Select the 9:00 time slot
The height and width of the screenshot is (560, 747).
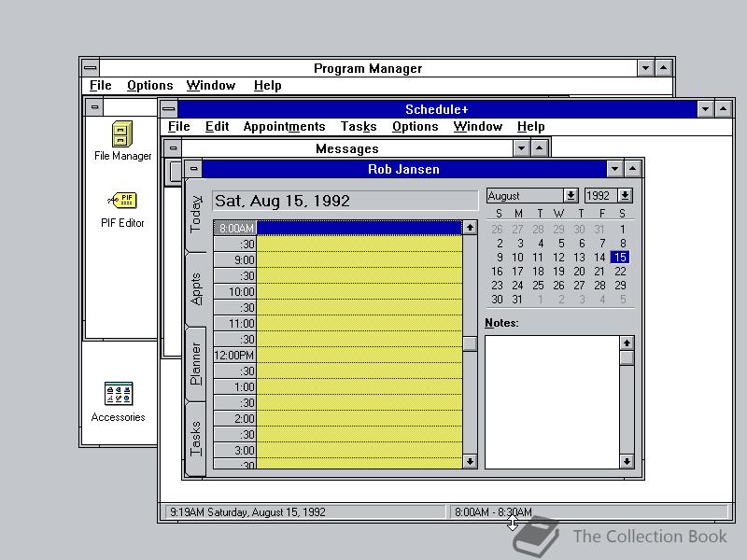point(359,260)
